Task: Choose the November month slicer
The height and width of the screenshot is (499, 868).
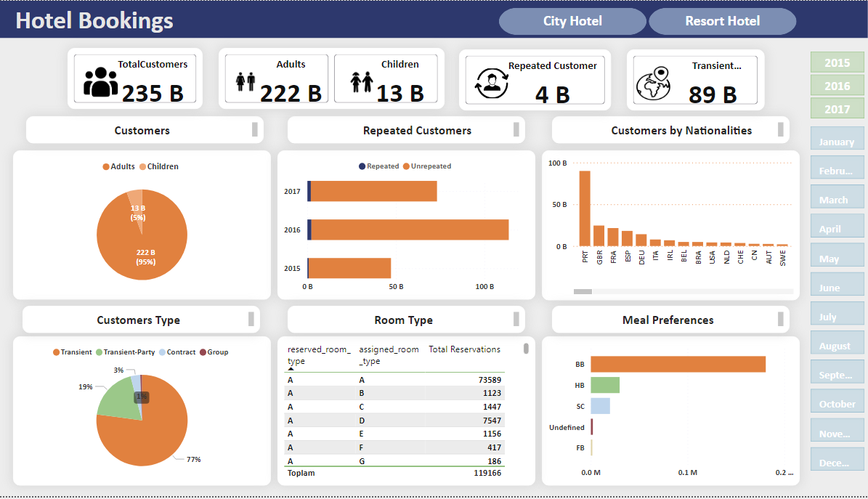Action: (837, 430)
